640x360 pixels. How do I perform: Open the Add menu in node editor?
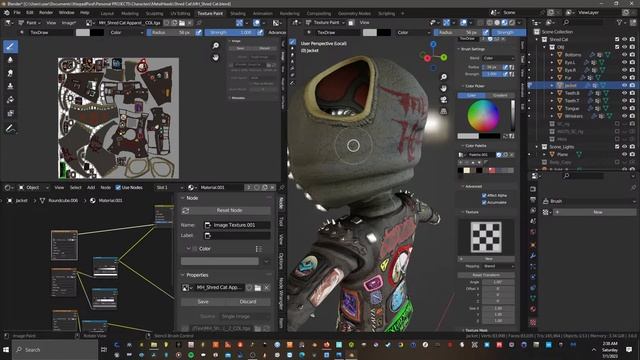pyautogui.click(x=91, y=187)
